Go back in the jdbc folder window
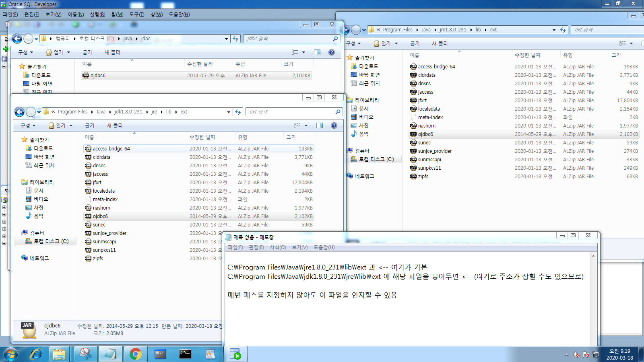The width and height of the screenshot is (644, 362). [17, 39]
